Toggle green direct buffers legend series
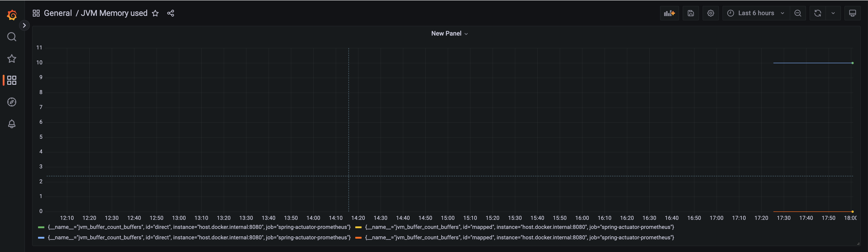 [x=199, y=227]
